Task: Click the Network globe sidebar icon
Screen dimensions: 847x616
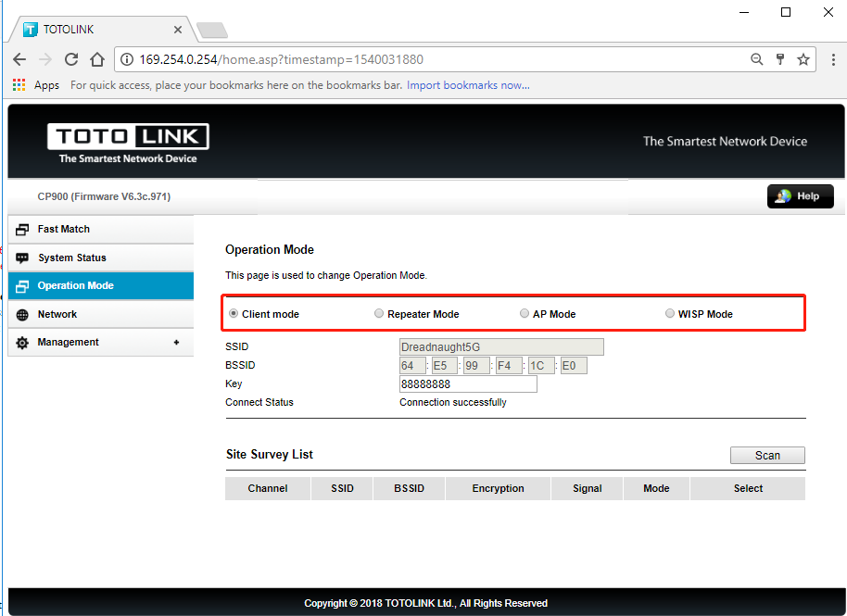Action: [x=22, y=315]
